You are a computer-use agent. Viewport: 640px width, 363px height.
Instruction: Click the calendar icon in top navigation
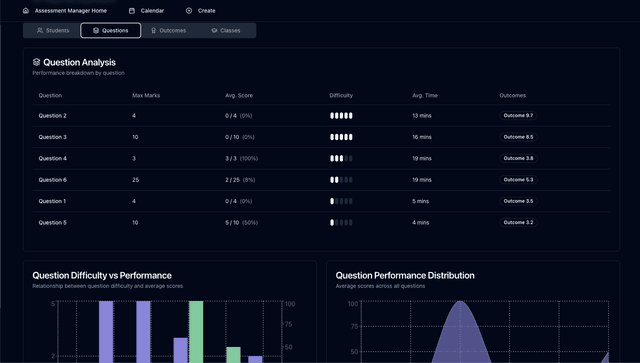(x=132, y=11)
